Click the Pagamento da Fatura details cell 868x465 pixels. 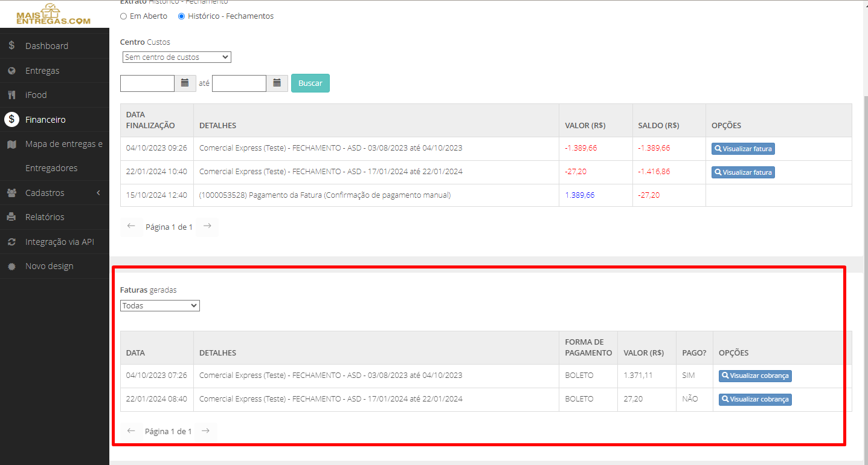pyautogui.click(x=376, y=195)
